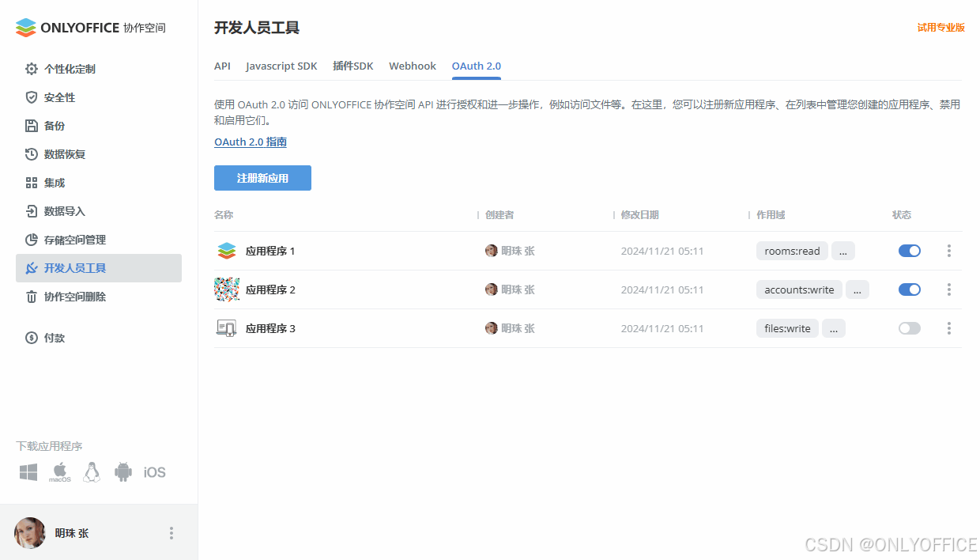This screenshot has height=560, width=980.
Task: Download the Windows desktop app
Action: click(x=28, y=472)
